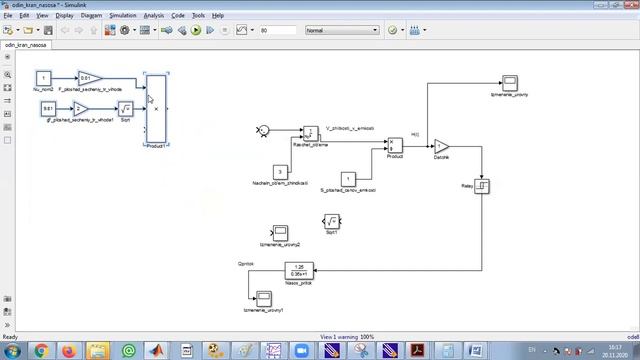Expand the Open folder dropdown arrow
Image resolution: width=640 pixels, height=360 pixels.
(38, 30)
